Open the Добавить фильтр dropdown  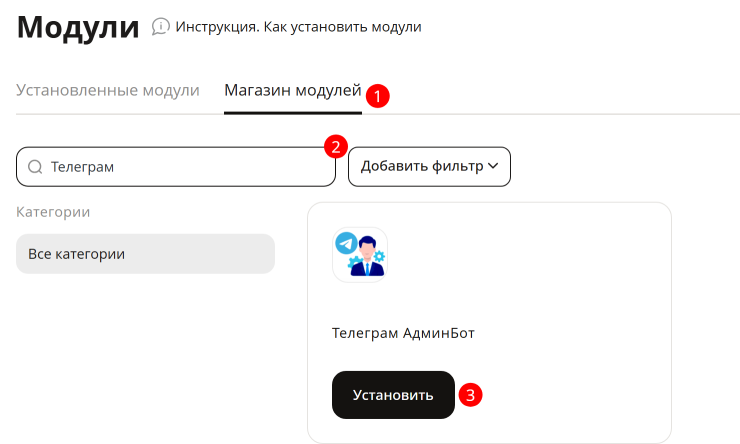click(429, 167)
